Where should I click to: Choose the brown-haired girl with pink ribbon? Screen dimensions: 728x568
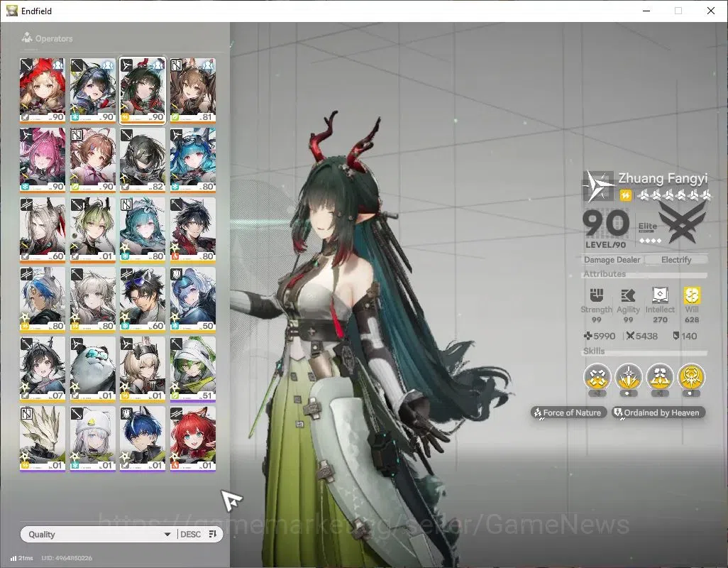[92, 160]
